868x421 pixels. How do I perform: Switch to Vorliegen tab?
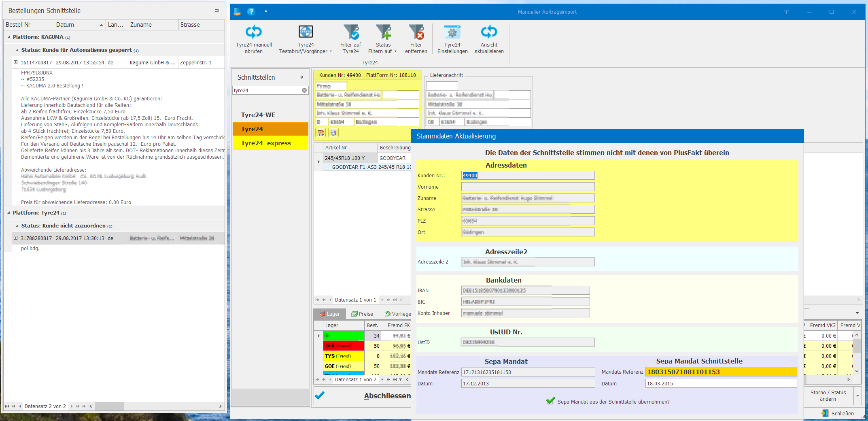[x=397, y=314]
